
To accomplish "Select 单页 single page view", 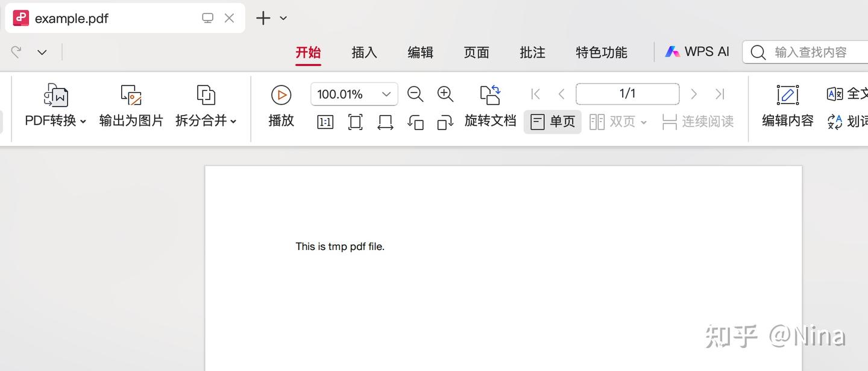I will (553, 122).
